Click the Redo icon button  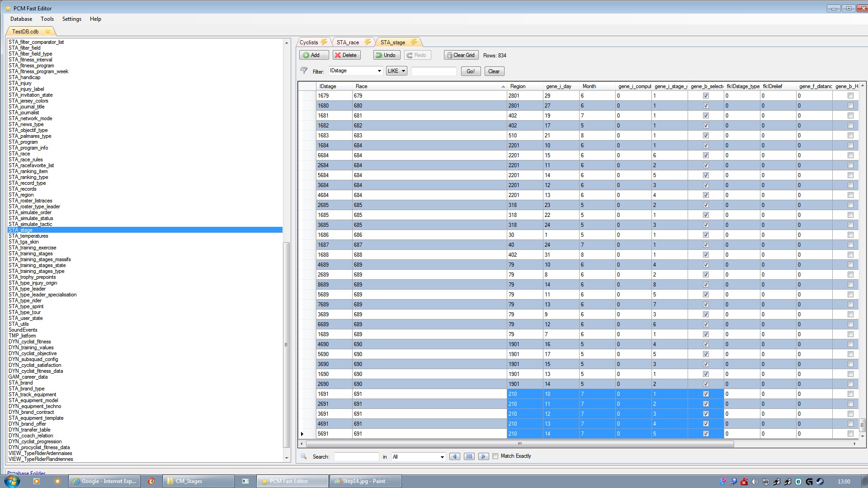point(417,55)
